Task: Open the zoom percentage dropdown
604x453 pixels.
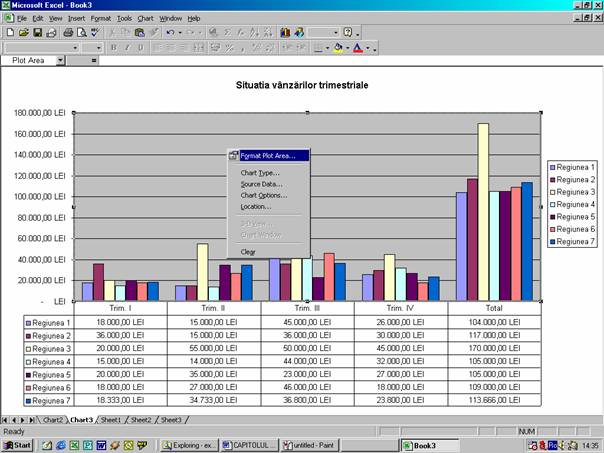Action: pos(335,33)
